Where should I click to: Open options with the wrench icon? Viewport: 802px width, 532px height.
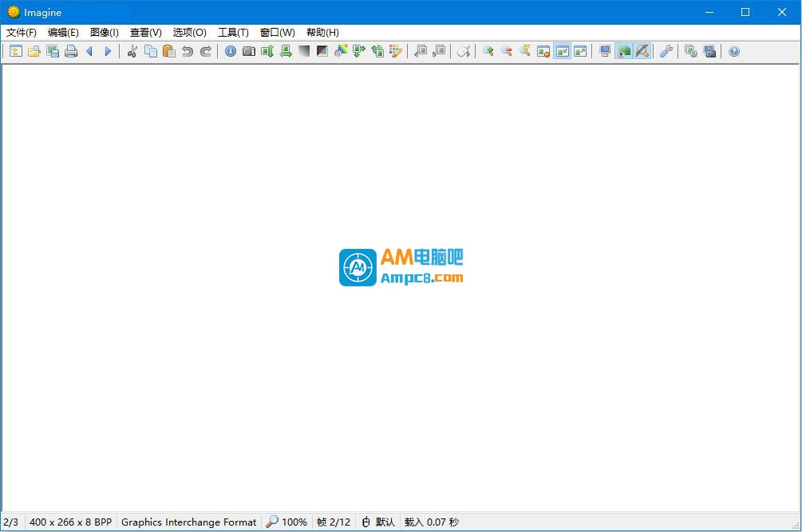pos(666,51)
